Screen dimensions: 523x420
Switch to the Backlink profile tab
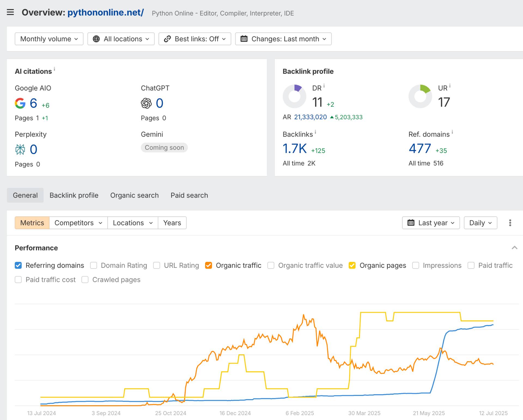point(74,195)
